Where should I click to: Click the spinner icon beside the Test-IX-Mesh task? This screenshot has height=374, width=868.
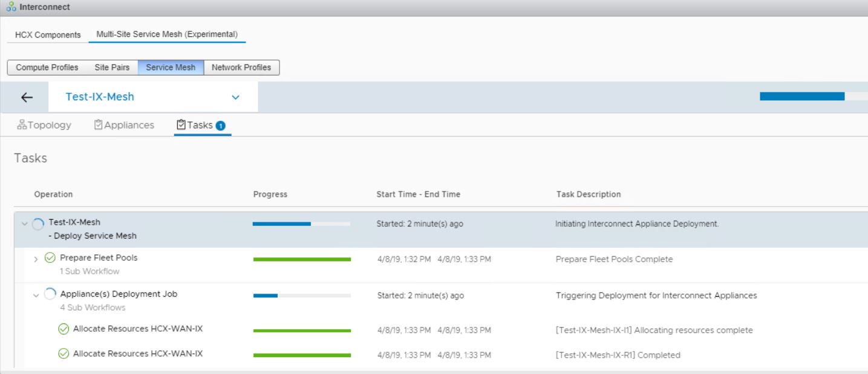[x=38, y=224]
